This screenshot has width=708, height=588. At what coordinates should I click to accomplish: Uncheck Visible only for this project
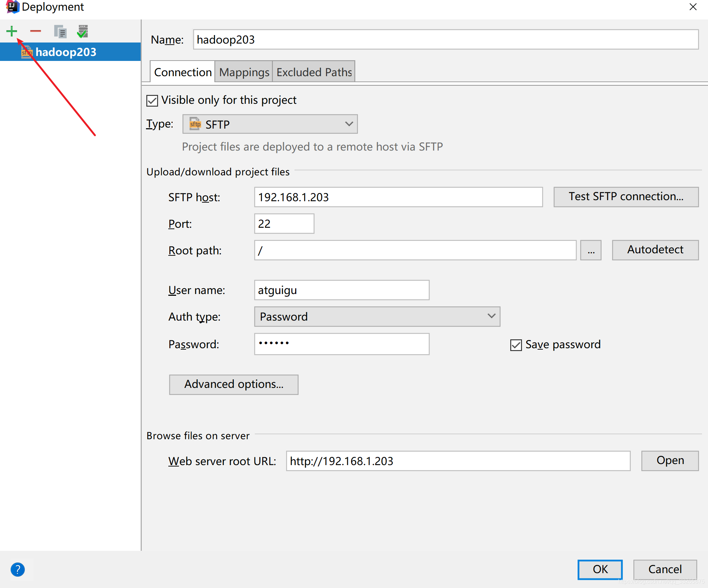pos(152,101)
